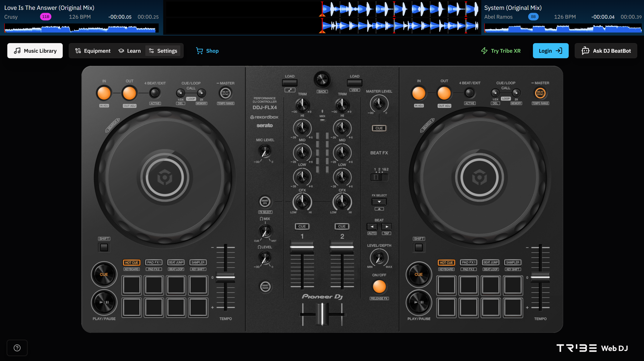Click Love Is The Answer waveform overview
The image size is (644, 361).
tap(82, 28)
